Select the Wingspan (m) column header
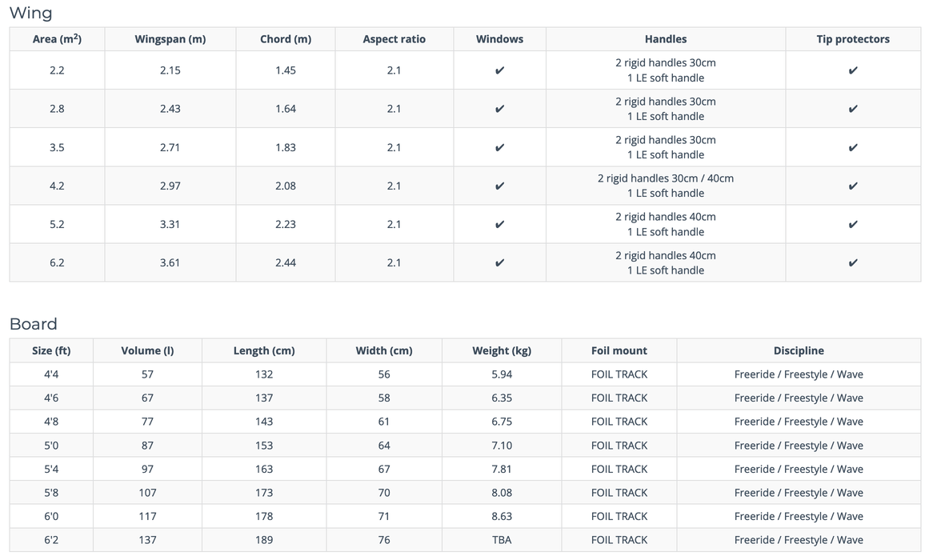The image size is (933, 560). (x=170, y=39)
